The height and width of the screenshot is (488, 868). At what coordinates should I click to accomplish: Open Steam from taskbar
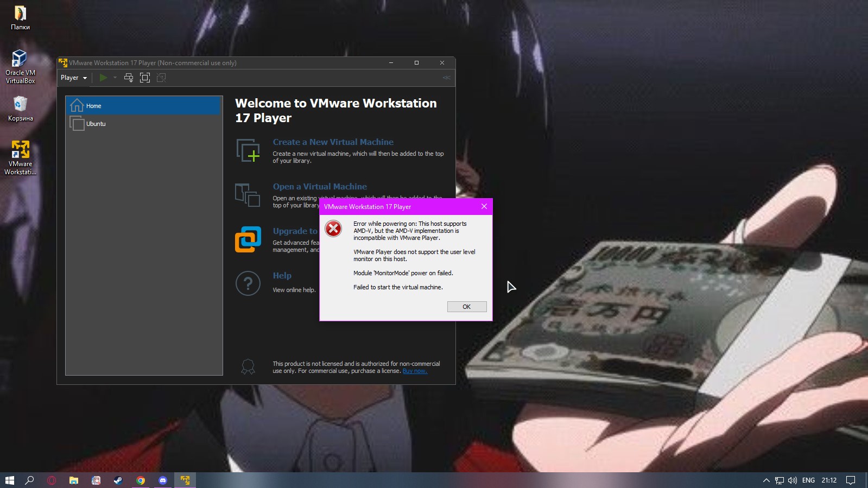118,480
